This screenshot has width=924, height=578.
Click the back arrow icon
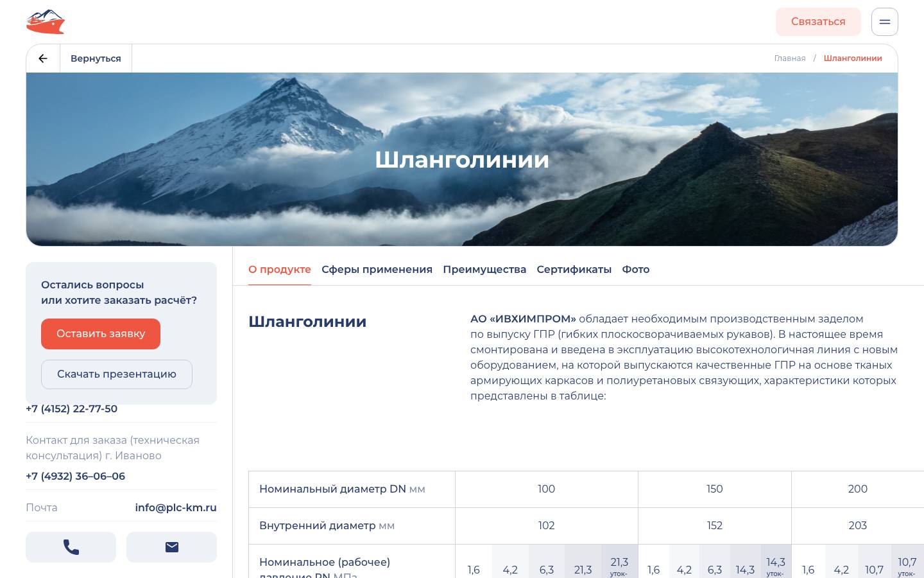(x=43, y=58)
